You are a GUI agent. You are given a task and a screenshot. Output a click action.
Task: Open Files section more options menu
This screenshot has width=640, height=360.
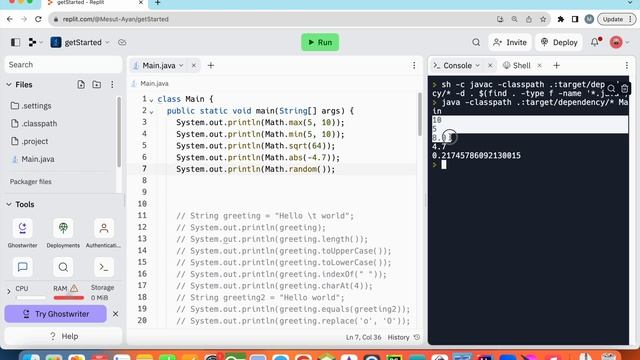click(112, 84)
